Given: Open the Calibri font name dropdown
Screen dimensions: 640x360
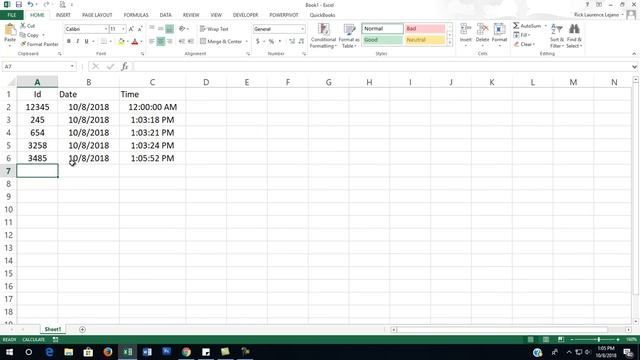Looking at the screenshot, I should 106,29.
